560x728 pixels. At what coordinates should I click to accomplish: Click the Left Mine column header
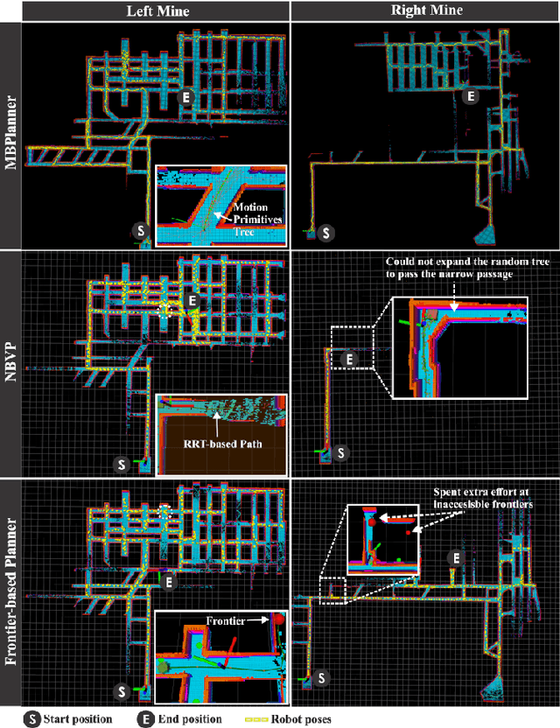pos(157,11)
